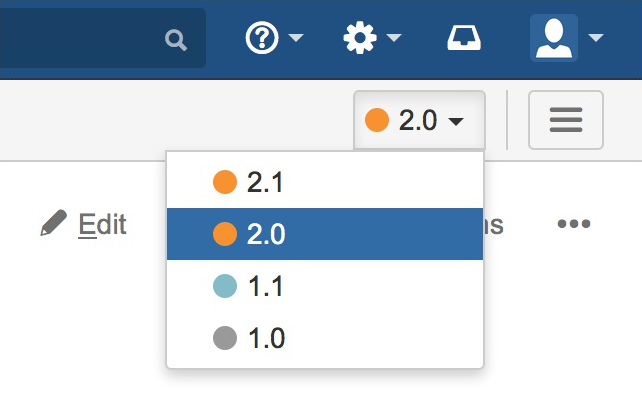Viewport: 642px width, 402px height.
Task: Toggle the 2.0 version selector dropdown
Action: coord(419,121)
